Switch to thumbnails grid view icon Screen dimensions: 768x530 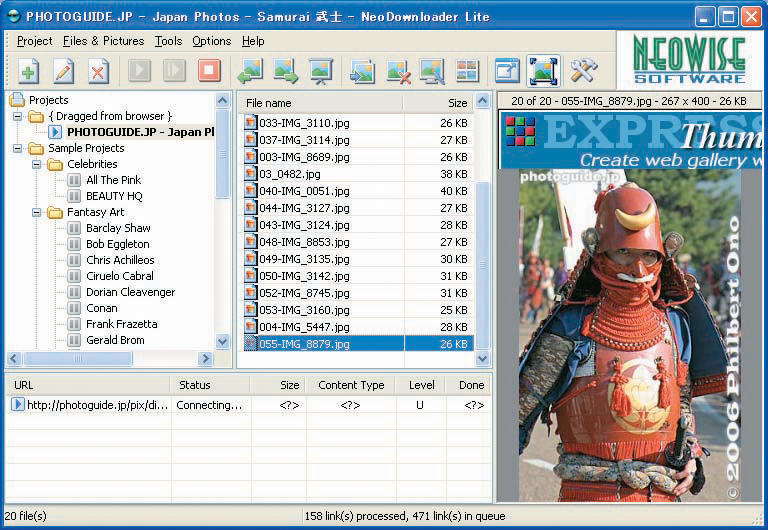tap(467, 71)
